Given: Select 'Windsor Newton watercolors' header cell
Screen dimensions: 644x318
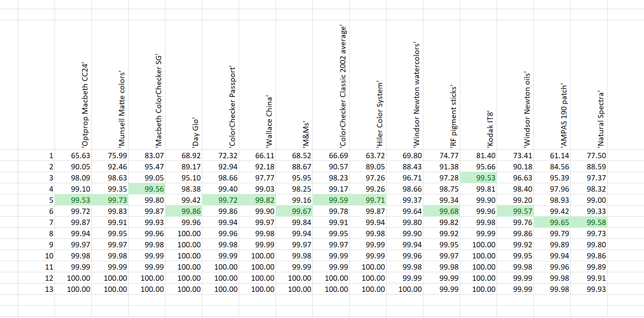Looking at the screenshot, I should point(405,85).
